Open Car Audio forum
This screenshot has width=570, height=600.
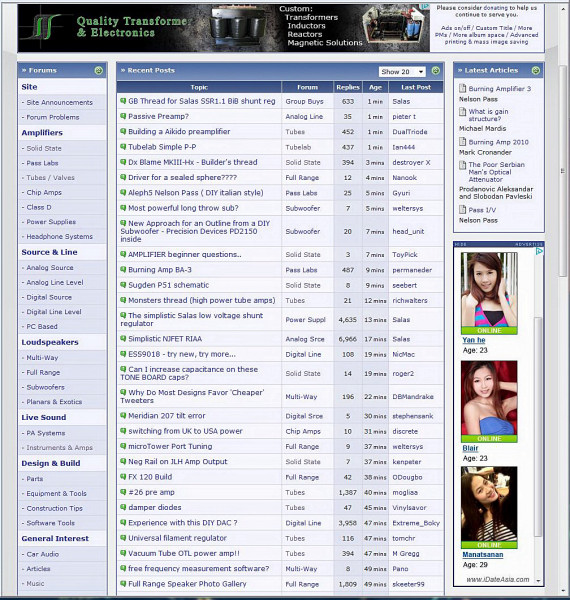(42, 554)
